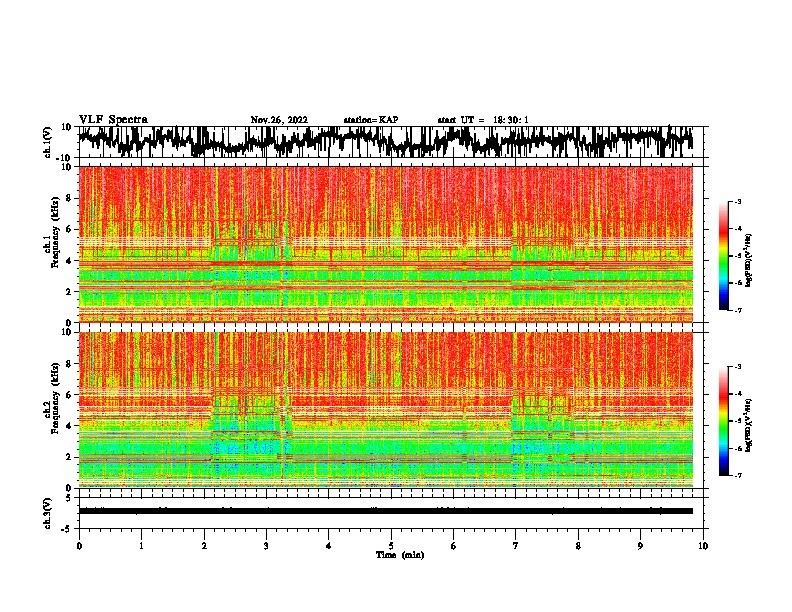
Task: Click time axis tick label "1"
Action: pyautogui.click(x=141, y=546)
